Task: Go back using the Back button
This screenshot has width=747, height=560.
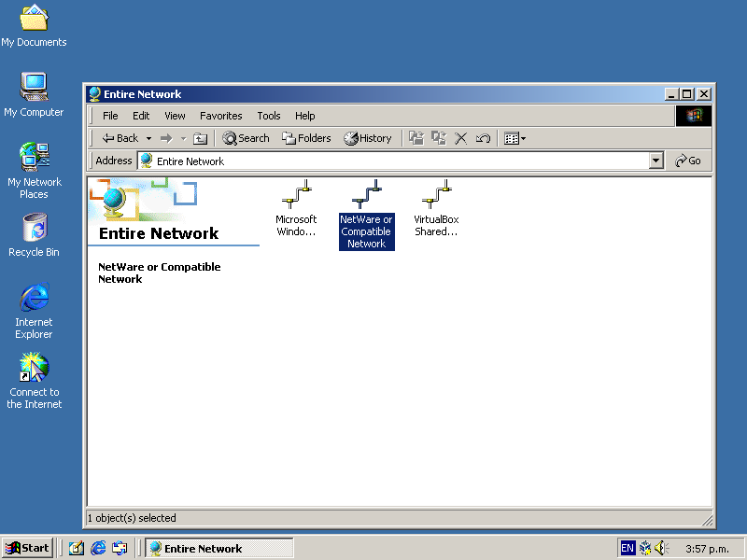Action: click(120, 138)
